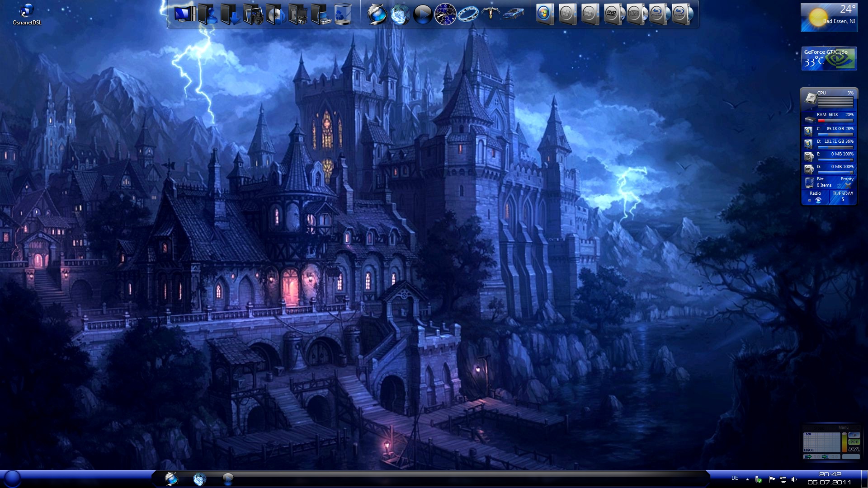
Task: Show hidden tray icons with the arrow
Action: click(747, 479)
